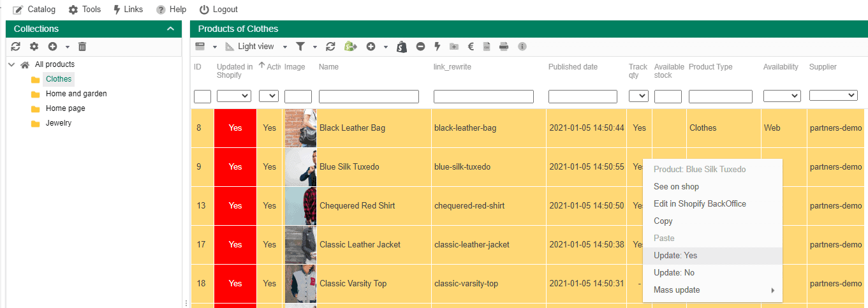Click the link_rewrite filter input field
Screen dimensions: 868x308
483,96
